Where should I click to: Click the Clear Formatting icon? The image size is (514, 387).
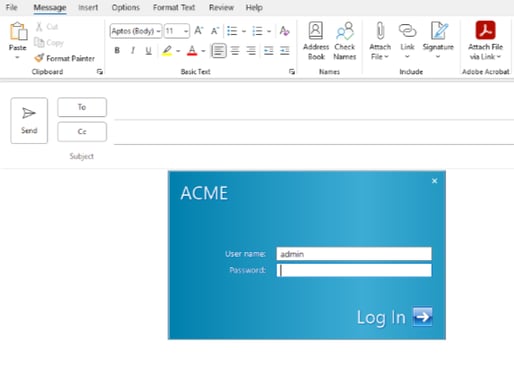tap(284, 31)
